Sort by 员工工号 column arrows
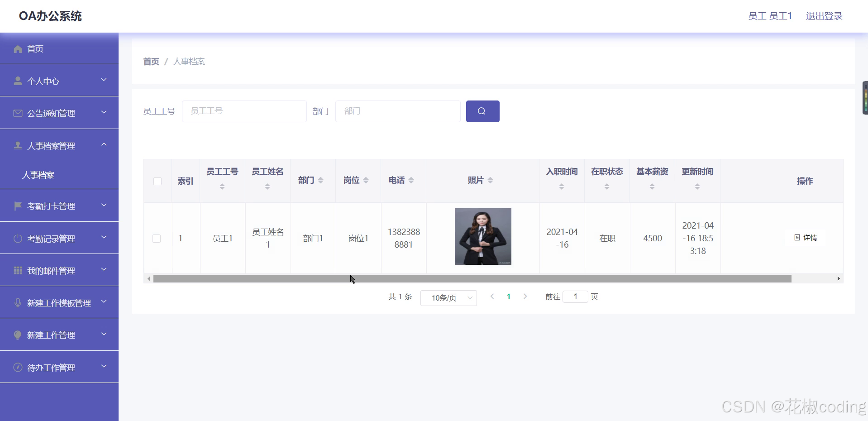The width and height of the screenshot is (868, 421). pyautogui.click(x=222, y=187)
